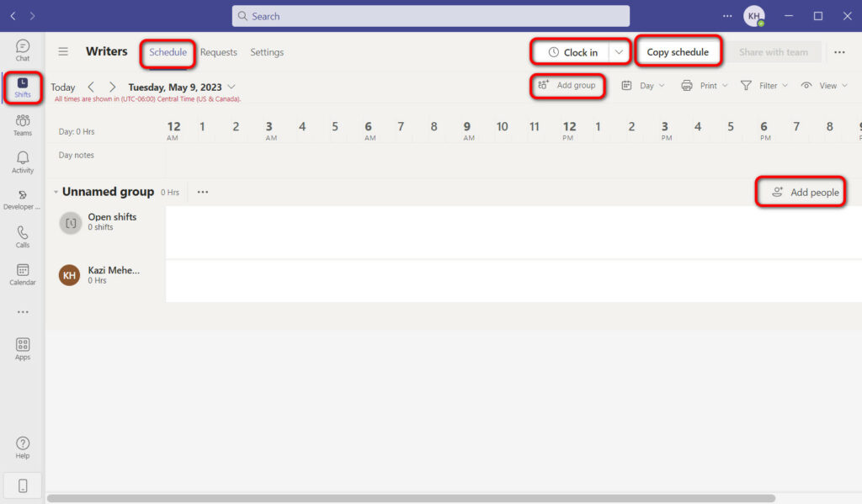Screen dimensions: 862x504
Task: Open the Apps store icon
Action: click(x=23, y=348)
